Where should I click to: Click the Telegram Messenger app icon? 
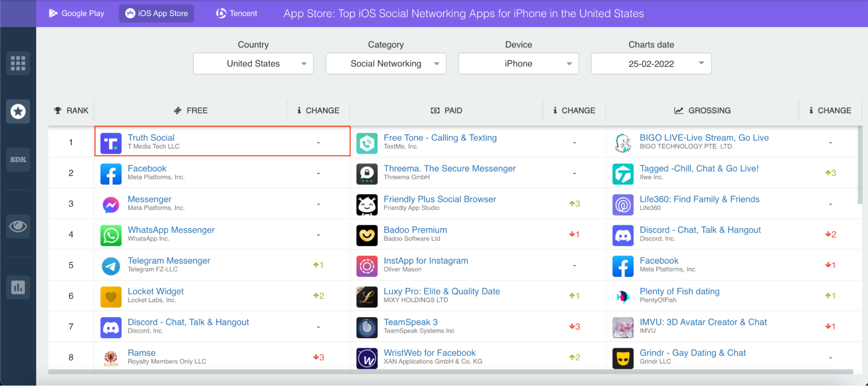(x=111, y=266)
